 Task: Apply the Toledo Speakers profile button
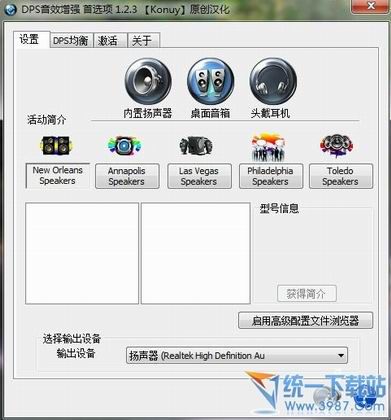(x=341, y=176)
